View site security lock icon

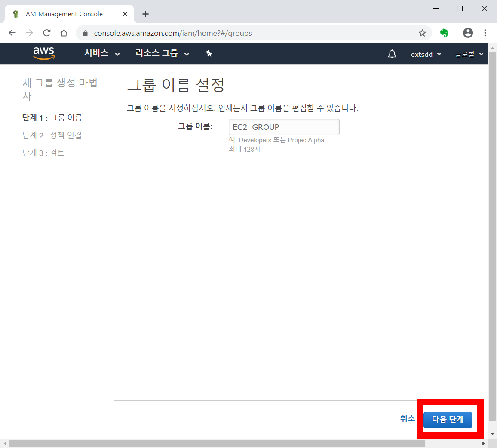[85, 33]
